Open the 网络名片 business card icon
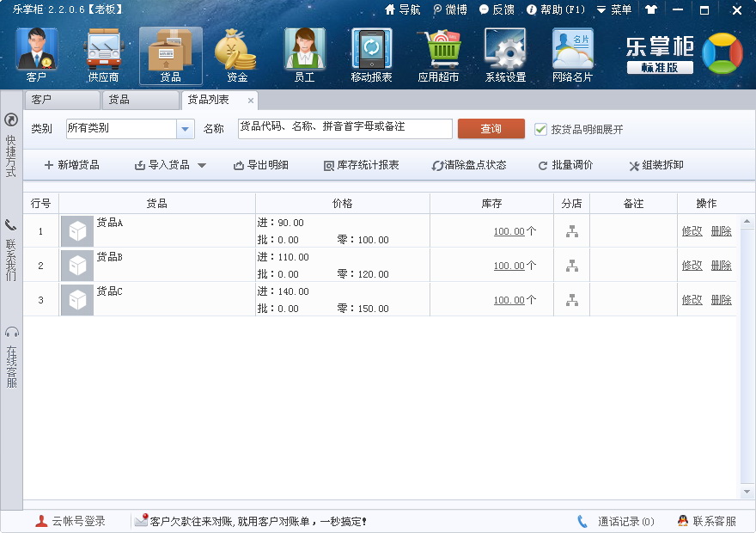 (x=572, y=55)
